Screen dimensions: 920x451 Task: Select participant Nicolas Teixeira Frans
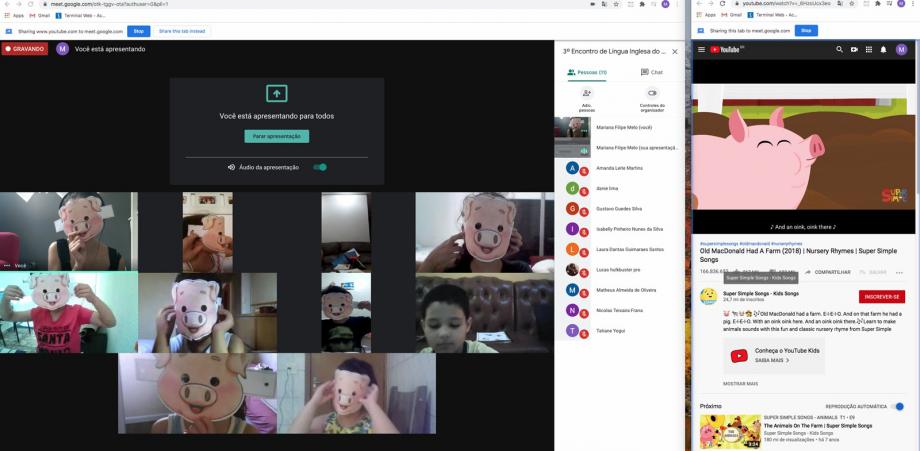[x=620, y=310]
